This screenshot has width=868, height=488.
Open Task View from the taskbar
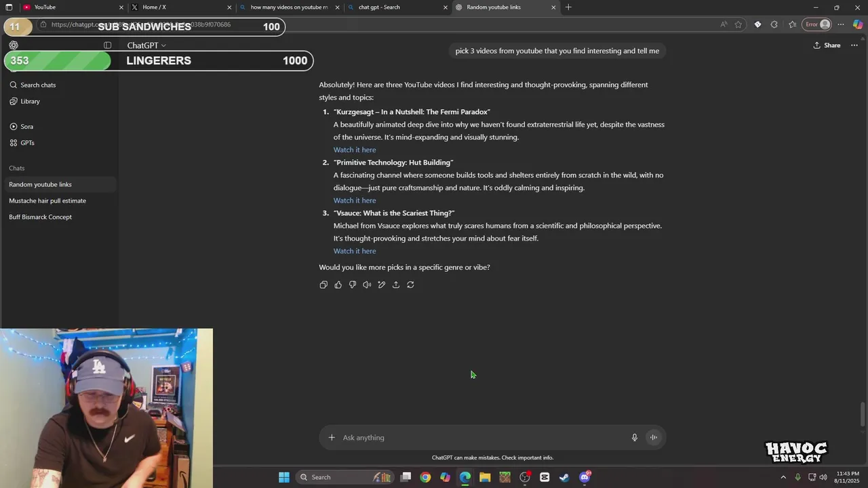click(406, 477)
